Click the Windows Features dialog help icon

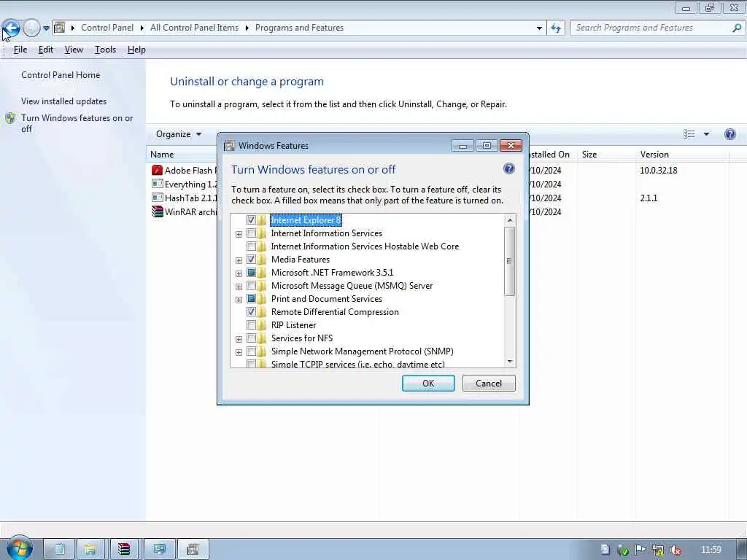(x=508, y=168)
